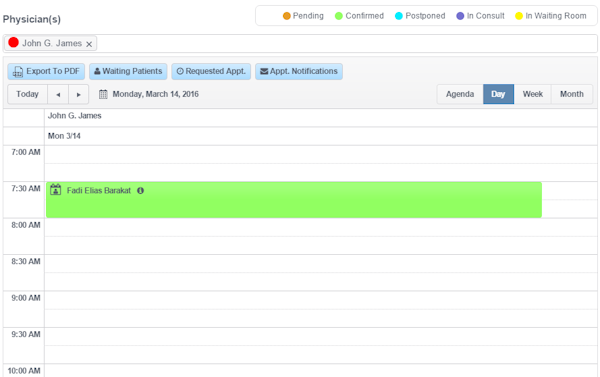Click the green Confirmed legend dot

point(339,16)
